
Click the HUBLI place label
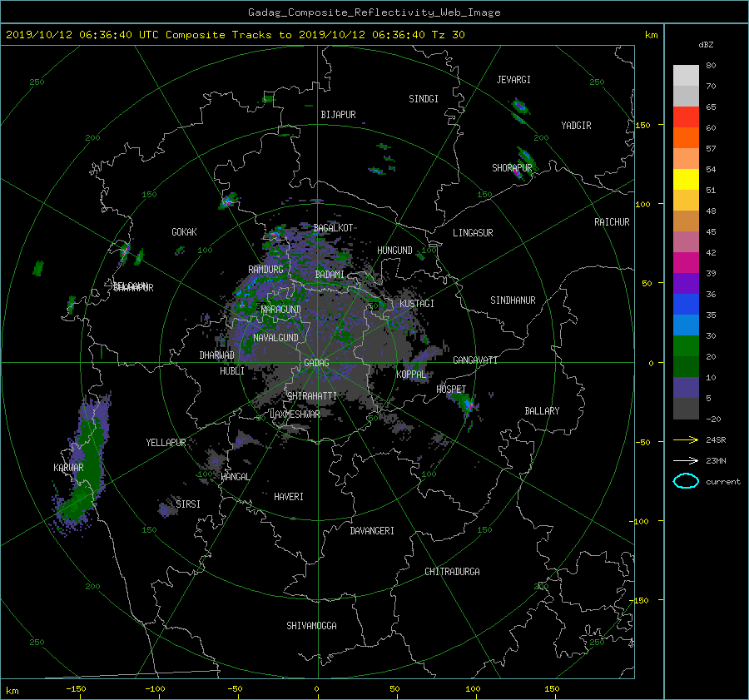[x=232, y=371]
